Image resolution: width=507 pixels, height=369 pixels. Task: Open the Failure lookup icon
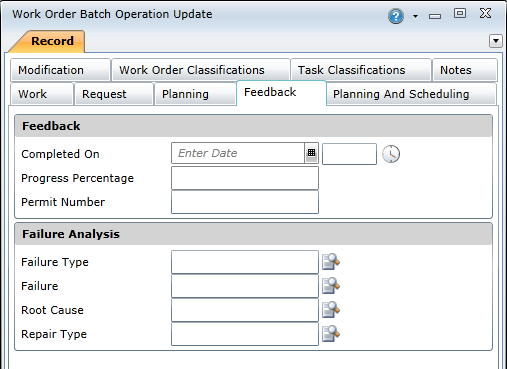point(331,286)
